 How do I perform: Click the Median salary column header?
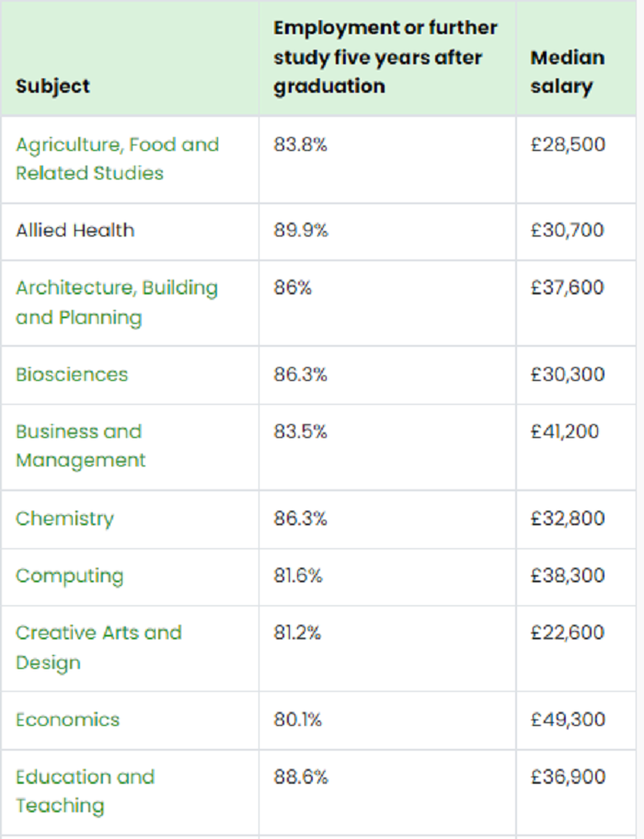[568, 72]
